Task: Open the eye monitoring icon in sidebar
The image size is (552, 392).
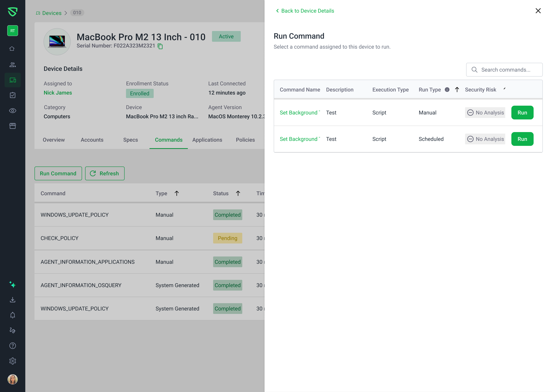Action: [x=13, y=111]
